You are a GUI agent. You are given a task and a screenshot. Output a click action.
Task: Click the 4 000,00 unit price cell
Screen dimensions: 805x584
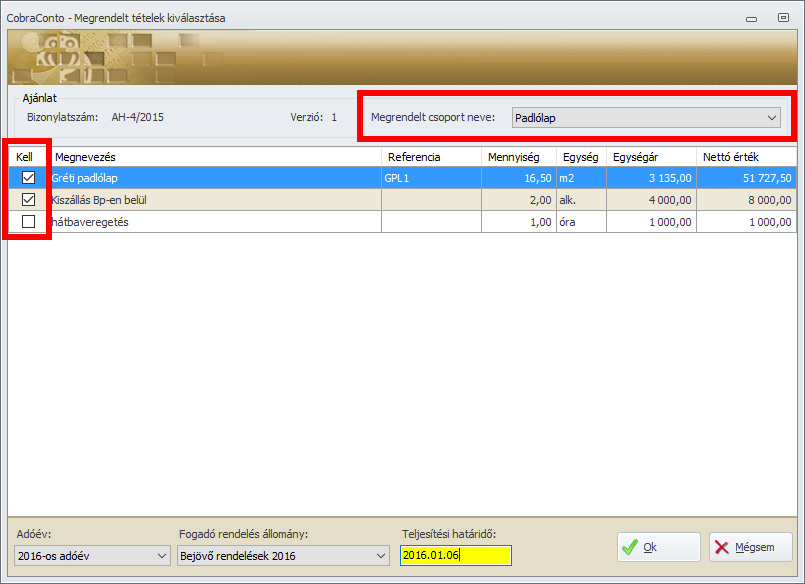click(651, 200)
